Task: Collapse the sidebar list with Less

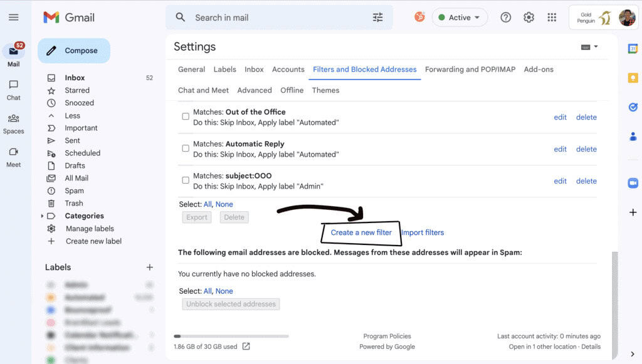Action: (x=72, y=116)
